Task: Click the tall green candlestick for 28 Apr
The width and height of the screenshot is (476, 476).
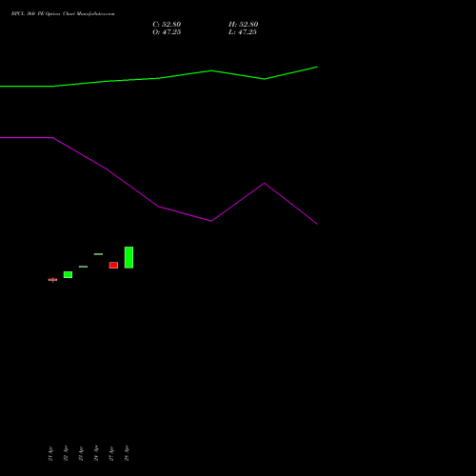Action: (129, 257)
